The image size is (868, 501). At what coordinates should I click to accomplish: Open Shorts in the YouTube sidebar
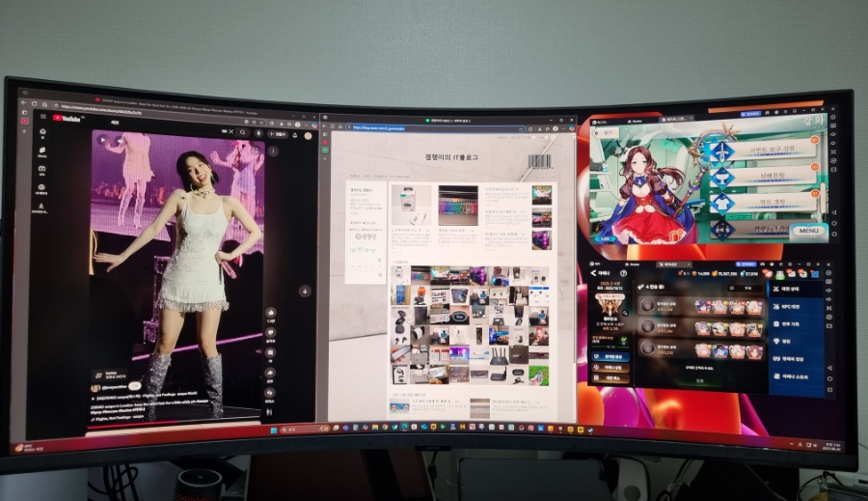tap(42, 152)
